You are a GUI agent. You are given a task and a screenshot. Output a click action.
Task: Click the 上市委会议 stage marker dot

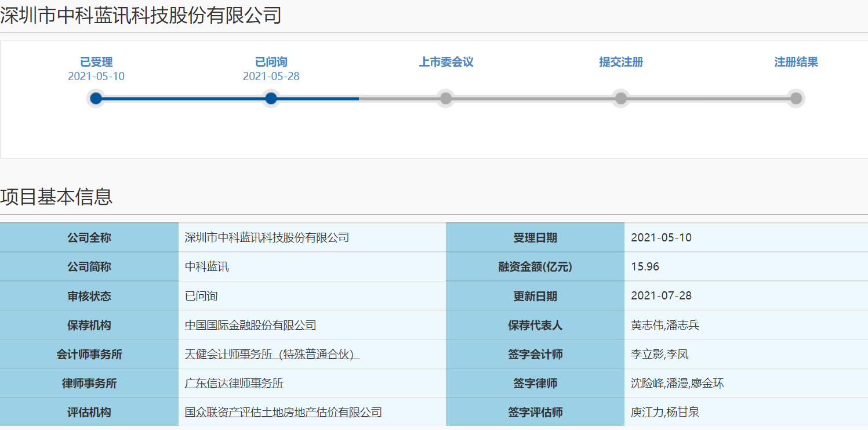point(446,99)
